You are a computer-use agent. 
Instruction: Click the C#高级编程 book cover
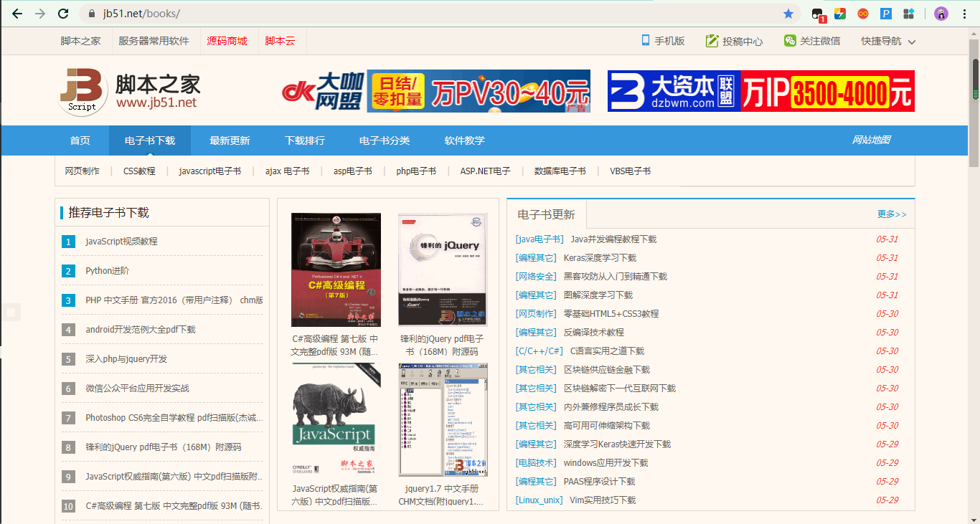(336, 270)
